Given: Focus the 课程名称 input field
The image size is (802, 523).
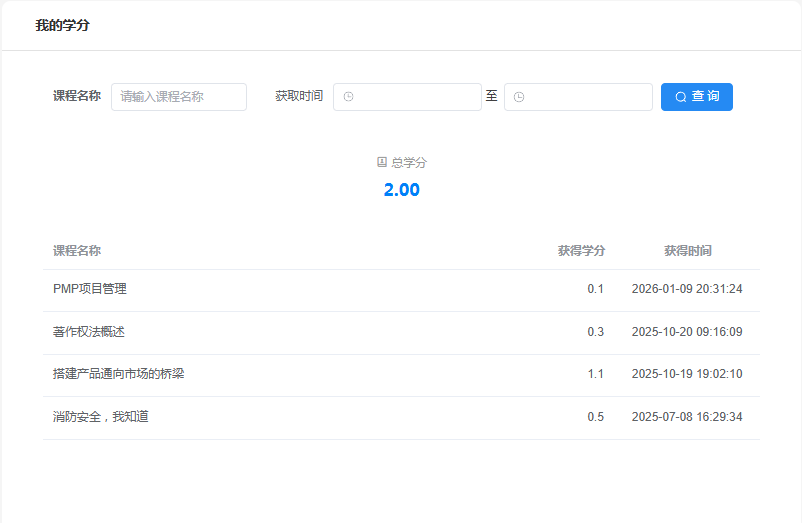Looking at the screenshot, I should (x=178, y=97).
